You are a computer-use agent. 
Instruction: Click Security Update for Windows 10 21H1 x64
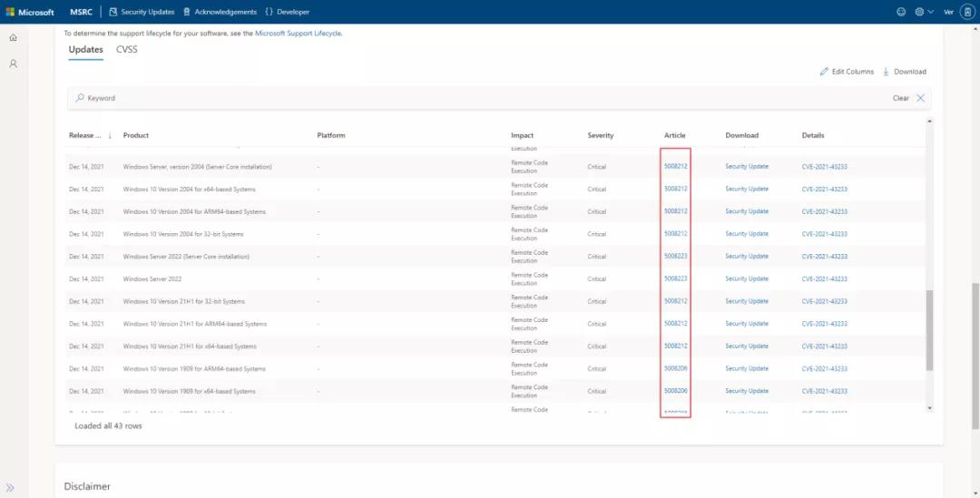746,347
